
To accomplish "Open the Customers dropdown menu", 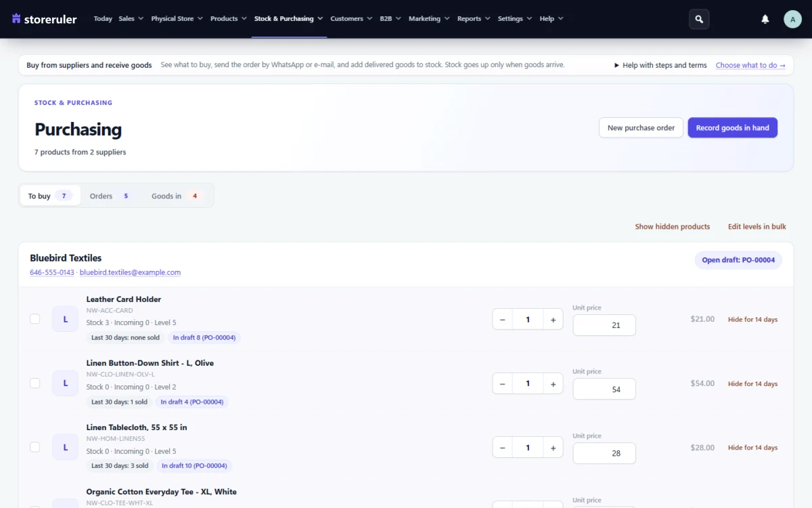I will [x=351, y=19].
